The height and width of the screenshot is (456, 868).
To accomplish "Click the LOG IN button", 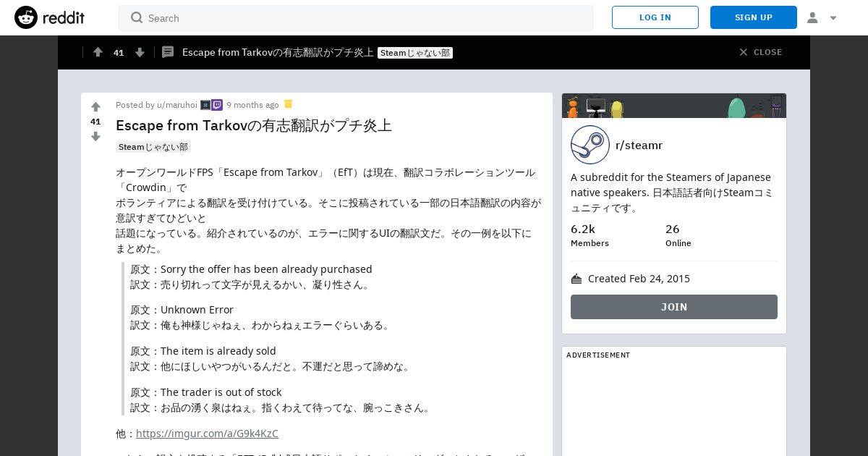I will [x=655, y=17].
